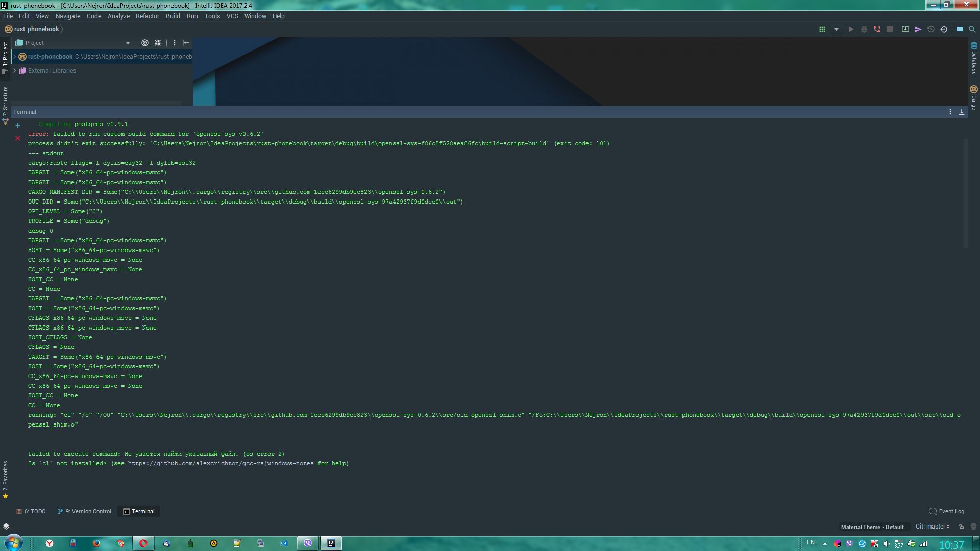Toggle the file read-only lock icon
The image size is (980, 551).
(962, 527)
